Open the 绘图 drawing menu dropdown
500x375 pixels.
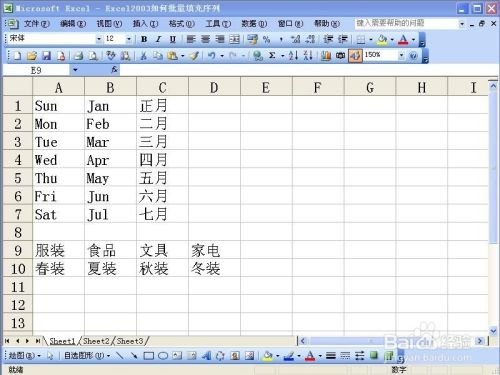pyautogui.click(x=24, y=356)
